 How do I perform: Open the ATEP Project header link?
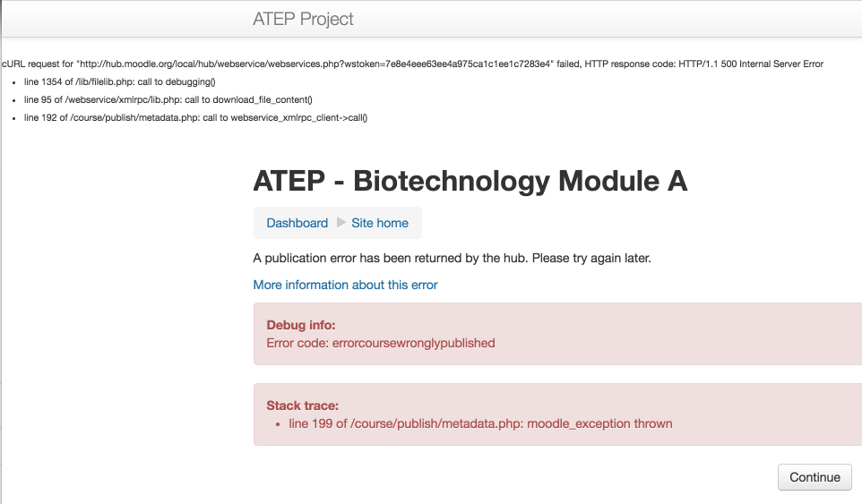pyautogui.click(x=303, y=19)
